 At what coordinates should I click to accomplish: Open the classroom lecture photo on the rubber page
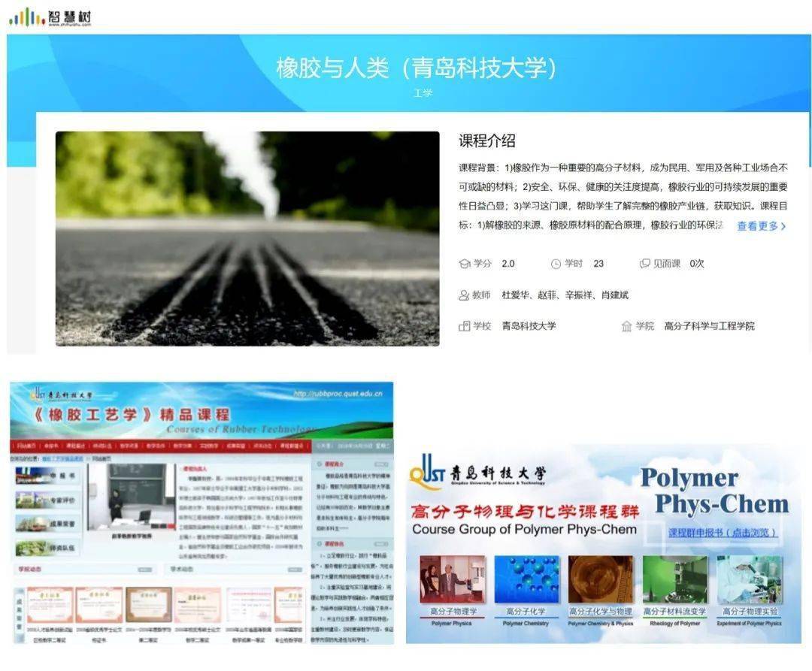132,497
